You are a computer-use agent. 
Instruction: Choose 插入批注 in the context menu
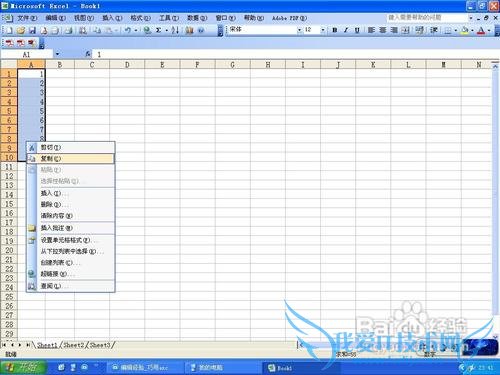(x=71, y=228)
